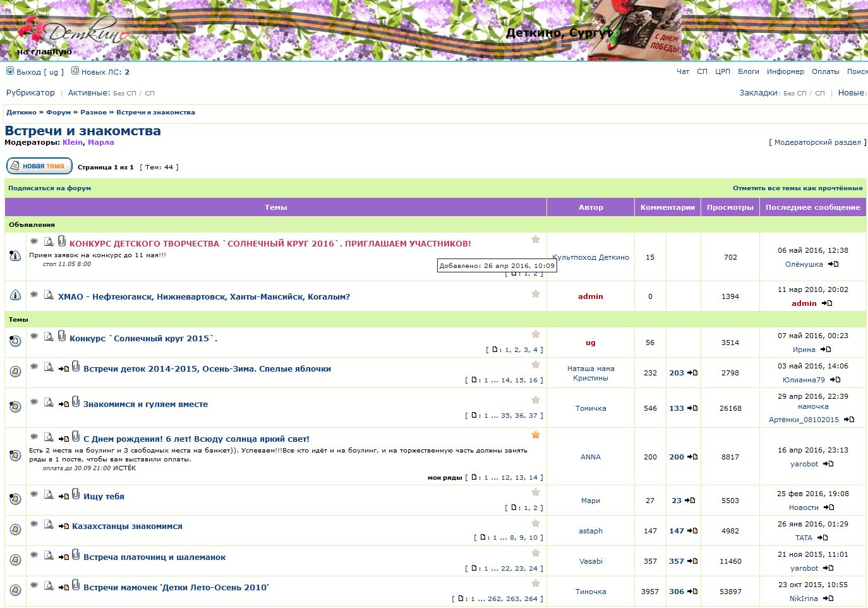868x608 pixels.
Task: Toggle the orange star on 'С Днем рождения!' topic
Action: (x=536, y=435)
